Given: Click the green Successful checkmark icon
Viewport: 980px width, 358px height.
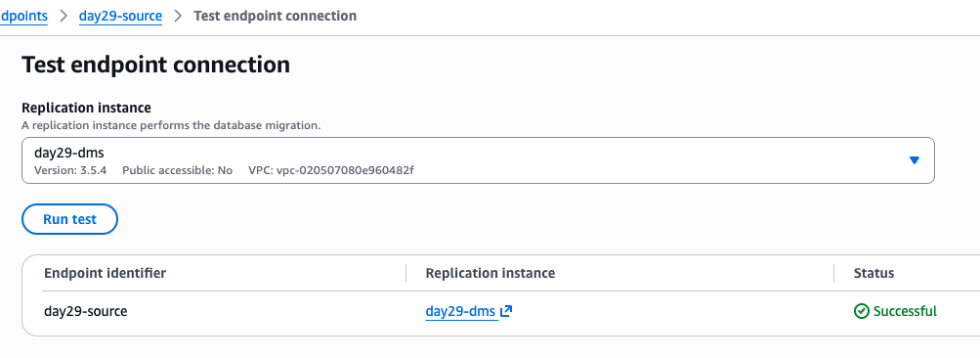Looking at the screenshot, I should (x=861, y=311).
